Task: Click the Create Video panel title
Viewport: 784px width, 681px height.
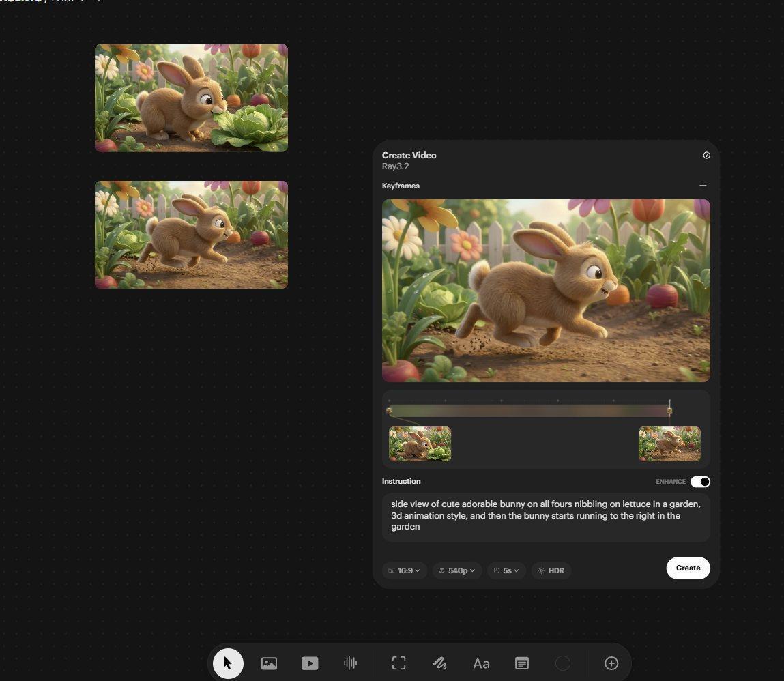Action: 409,156
